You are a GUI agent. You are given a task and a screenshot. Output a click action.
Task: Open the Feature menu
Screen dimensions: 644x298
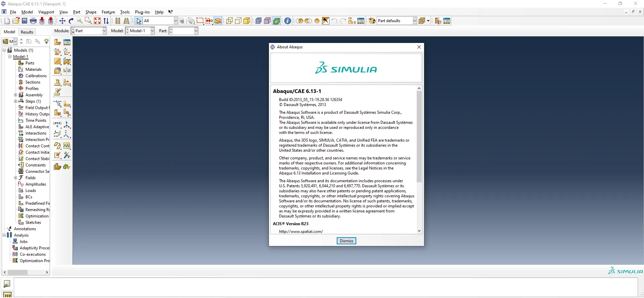[x=108, y=12]
